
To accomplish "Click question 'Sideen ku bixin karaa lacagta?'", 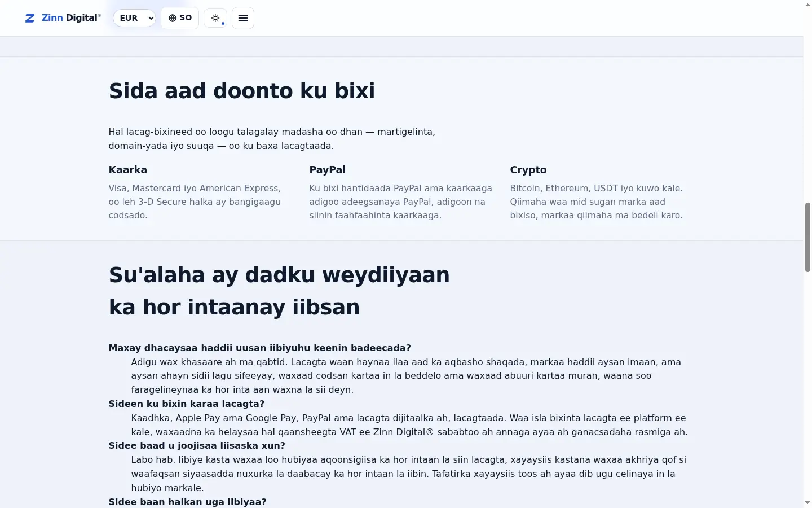I will (x=187, y=404).
